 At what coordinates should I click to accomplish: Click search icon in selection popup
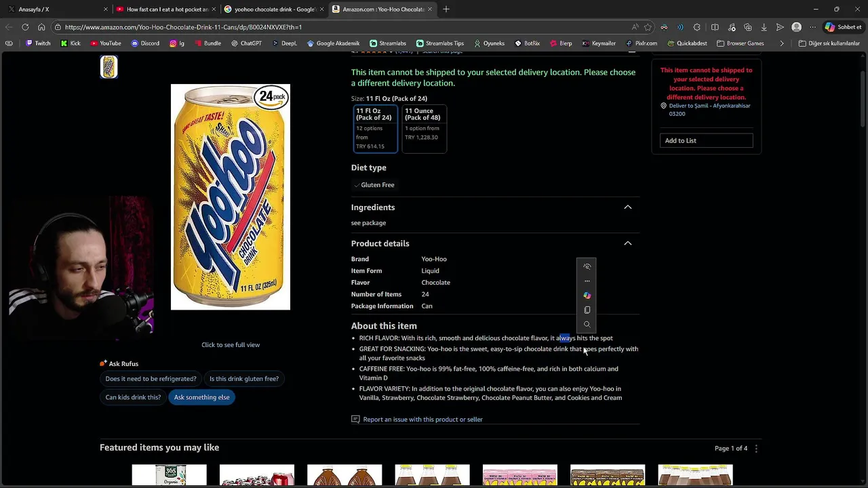[587, 325]
